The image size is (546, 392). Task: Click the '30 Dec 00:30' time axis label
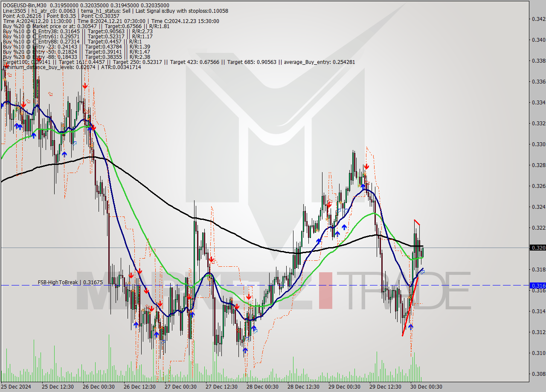[x=426, y=387]
